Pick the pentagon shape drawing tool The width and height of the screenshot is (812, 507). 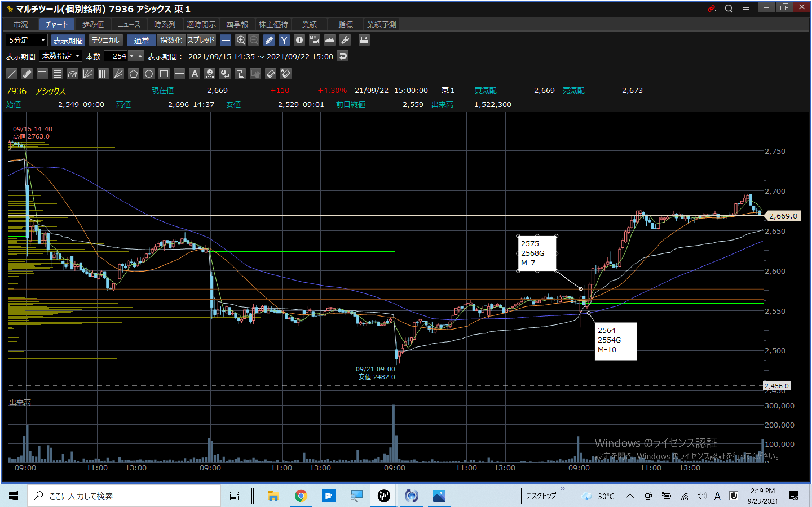[x=134, y=74]
